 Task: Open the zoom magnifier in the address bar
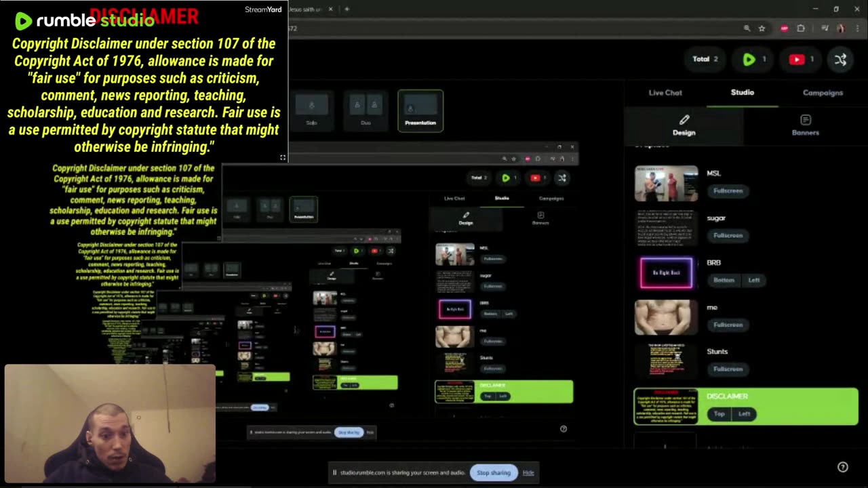[x=747, y=28]
